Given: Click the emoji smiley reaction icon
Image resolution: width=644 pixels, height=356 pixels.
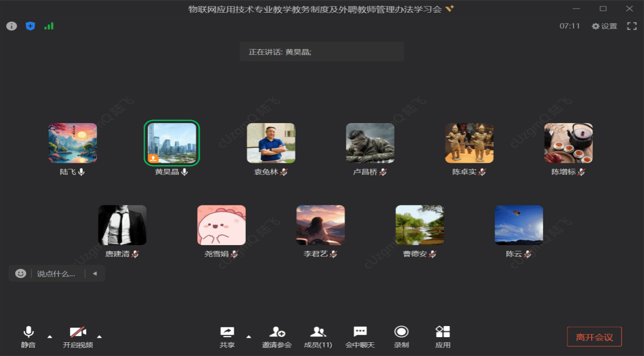Looking at the screenshot, I should point(20,273).
